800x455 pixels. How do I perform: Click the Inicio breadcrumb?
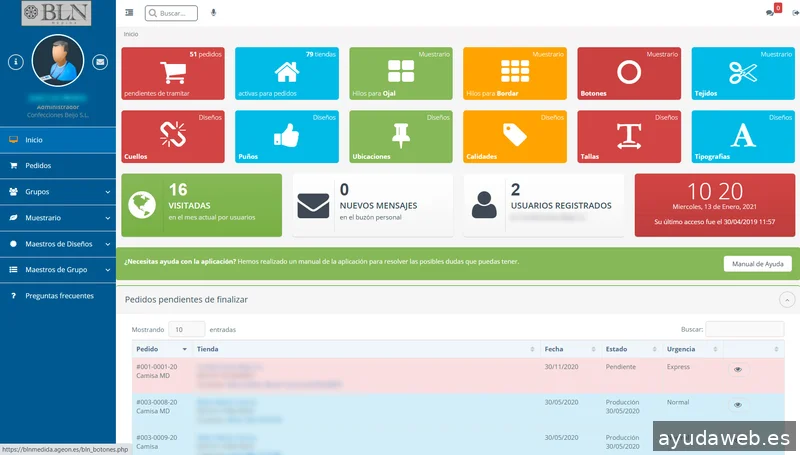pos(131,34)
